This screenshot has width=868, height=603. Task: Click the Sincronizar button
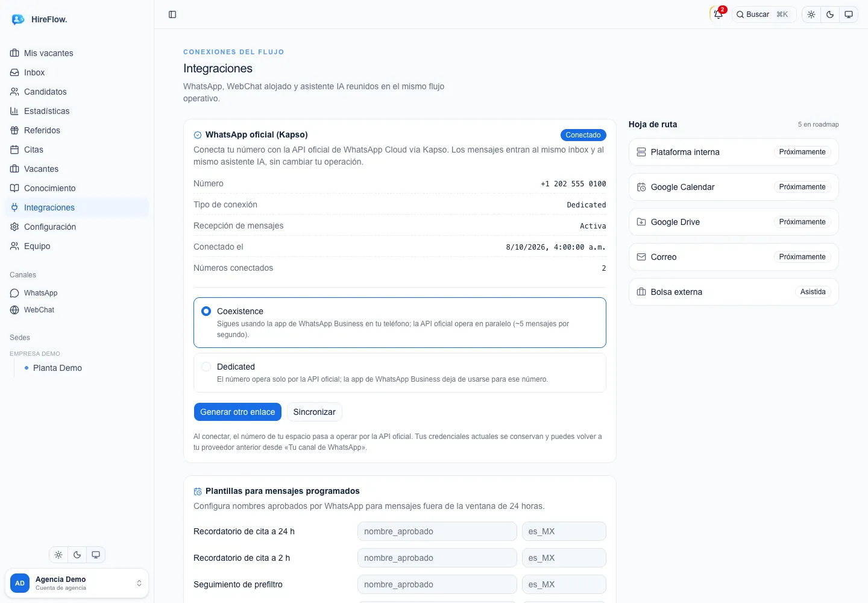click(314, 412)
